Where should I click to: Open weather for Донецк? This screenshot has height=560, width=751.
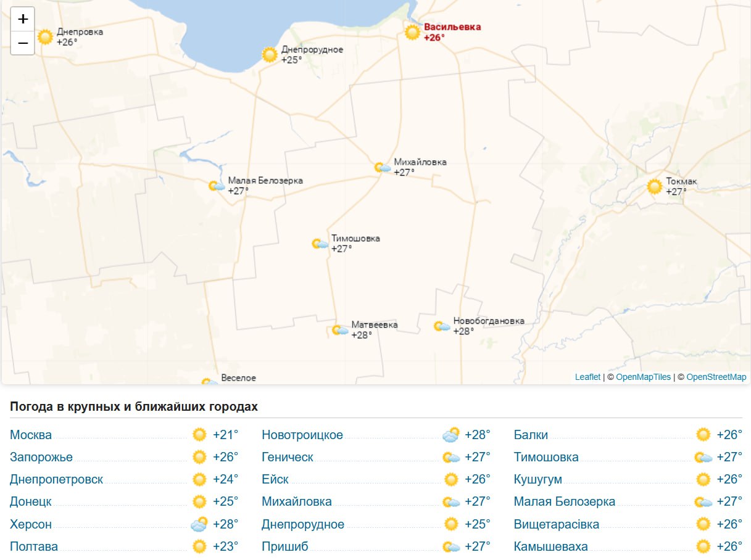click(31, 501)
